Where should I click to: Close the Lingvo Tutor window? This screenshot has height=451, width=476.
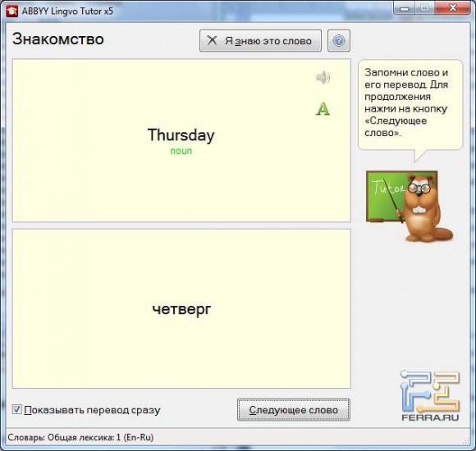pos(453,8)
